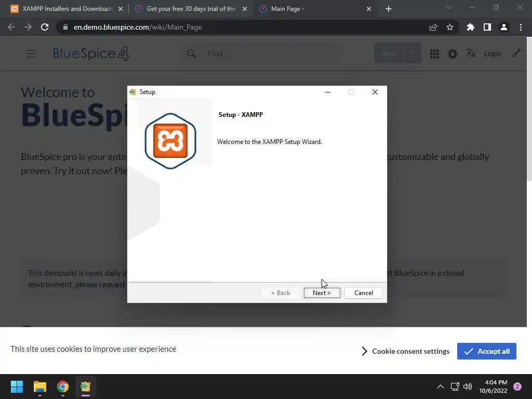Screen dimensions: 532x399
Task: Switch to the XAMPP Installers and Downloads tab
Action: tap(67, 9)
